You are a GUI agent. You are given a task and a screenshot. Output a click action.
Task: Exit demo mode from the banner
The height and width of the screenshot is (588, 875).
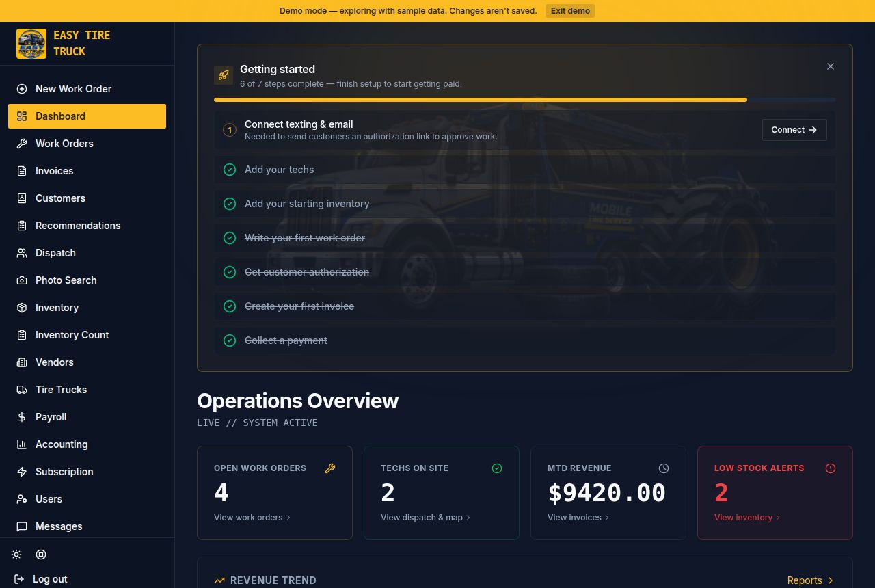(x=570, y=11)
